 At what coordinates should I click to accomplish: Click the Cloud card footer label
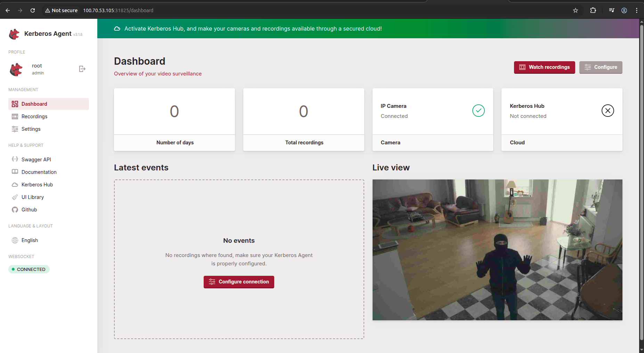tap(517, 143)
